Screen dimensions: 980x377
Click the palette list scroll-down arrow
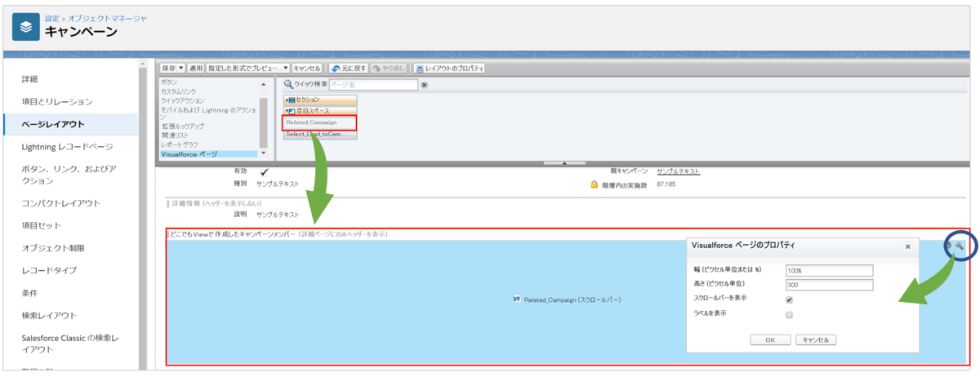[x=263, y=153]
